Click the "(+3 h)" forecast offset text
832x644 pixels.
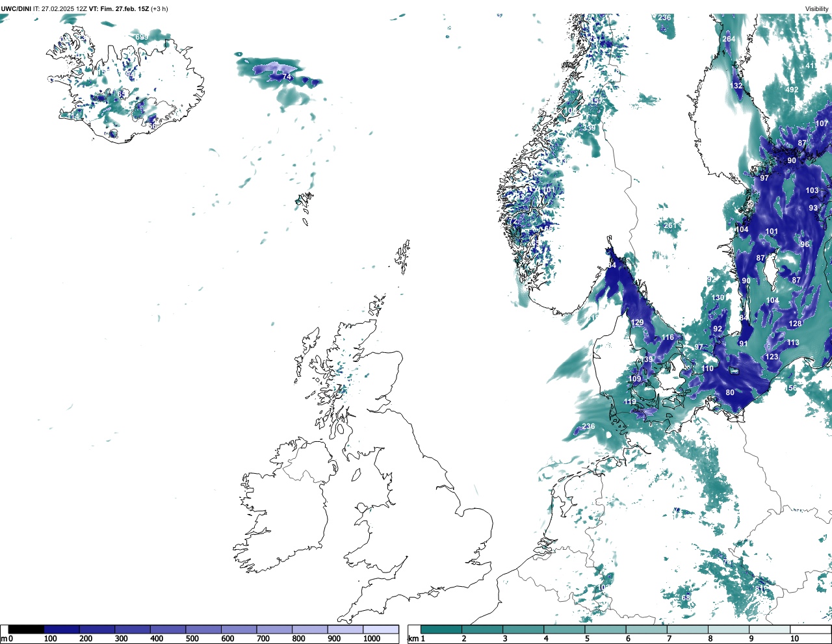160,8
